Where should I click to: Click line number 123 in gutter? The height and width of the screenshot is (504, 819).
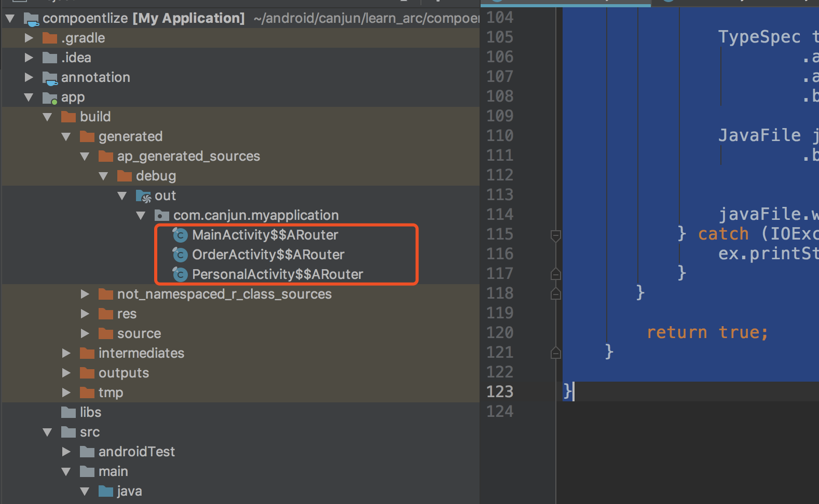tap(500, 392)
